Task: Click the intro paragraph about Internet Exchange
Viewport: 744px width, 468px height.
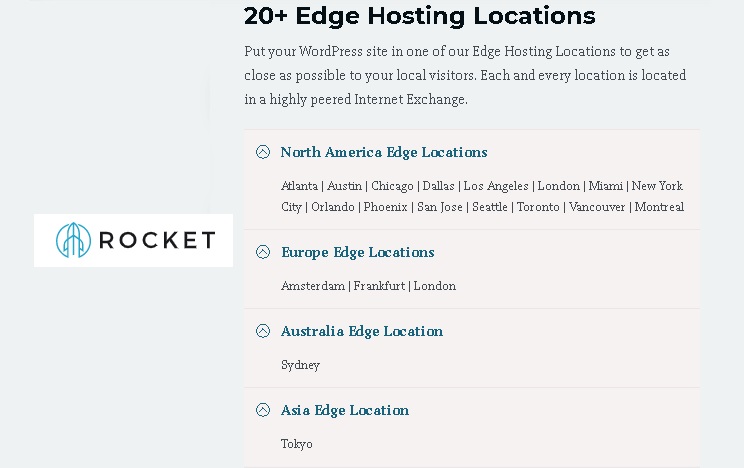Action: tap(465, 75)
